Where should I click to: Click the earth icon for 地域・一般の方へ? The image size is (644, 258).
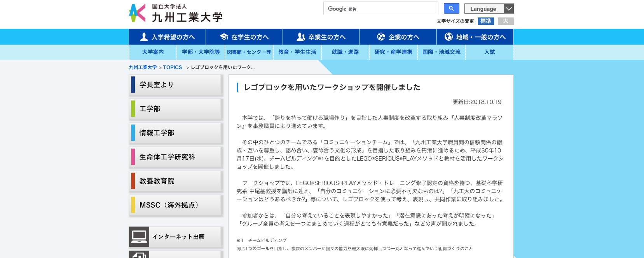click(x=449, y=37)
